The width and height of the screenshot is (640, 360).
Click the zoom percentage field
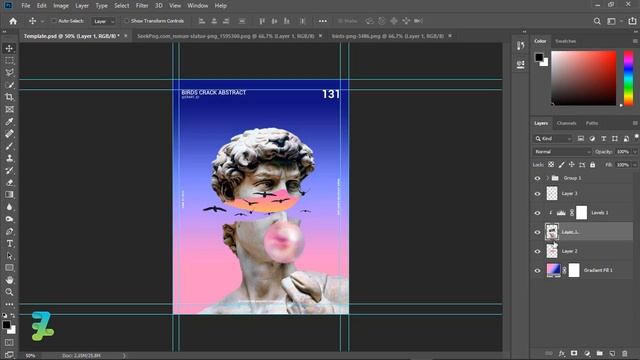click(30, 356)
